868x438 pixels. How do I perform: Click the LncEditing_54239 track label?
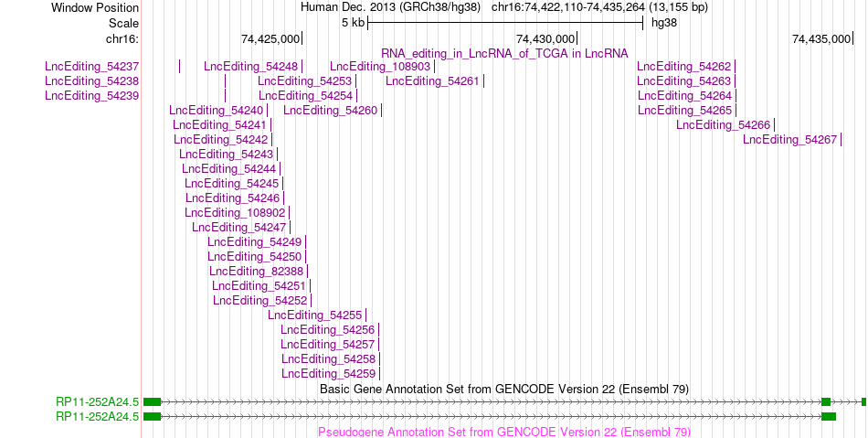pos(92,95)
